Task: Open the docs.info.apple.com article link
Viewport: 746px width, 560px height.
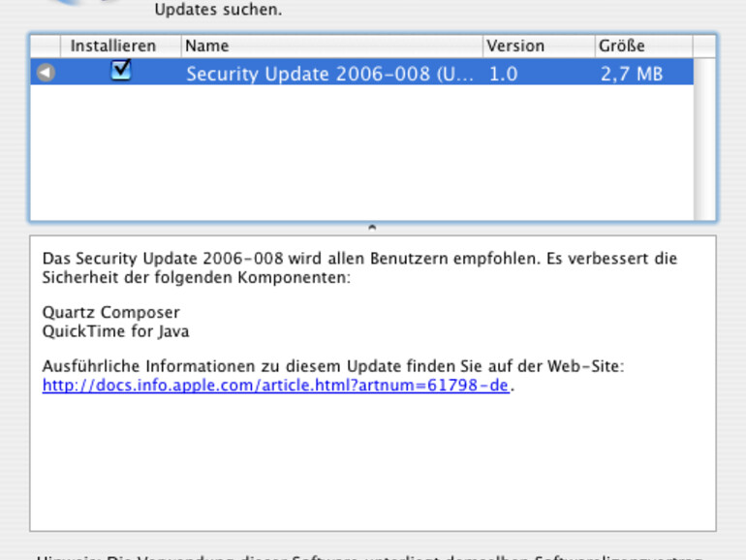Action: pos(276,385)
